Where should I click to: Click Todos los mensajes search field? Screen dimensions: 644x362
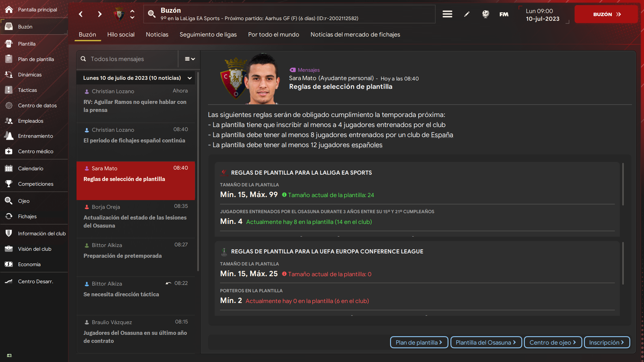click(127, 59)
